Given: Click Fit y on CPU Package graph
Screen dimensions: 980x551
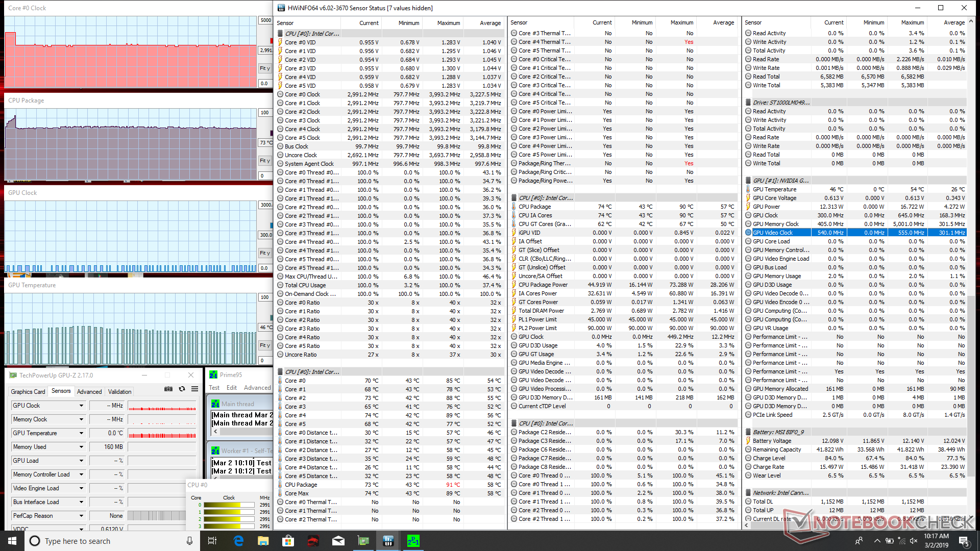Looking at the screenshot, I should point(264,161).
